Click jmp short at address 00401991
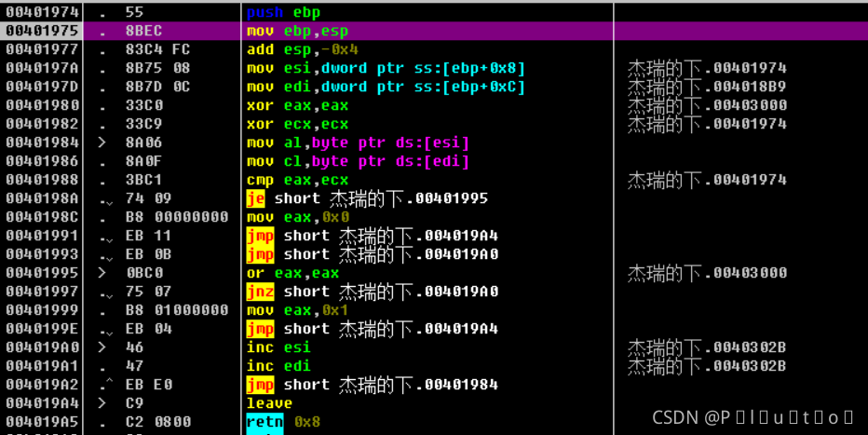Screen dimensions: 868x435 (372, 236)
